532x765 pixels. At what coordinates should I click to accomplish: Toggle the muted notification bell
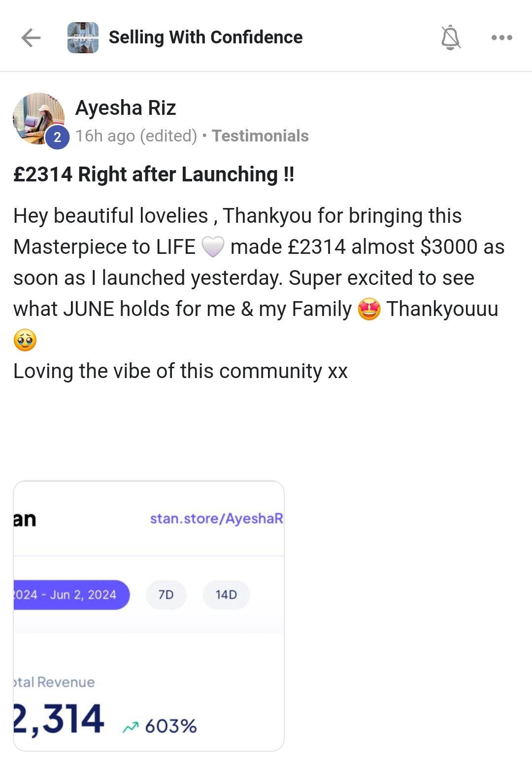(x=450, y=38)
